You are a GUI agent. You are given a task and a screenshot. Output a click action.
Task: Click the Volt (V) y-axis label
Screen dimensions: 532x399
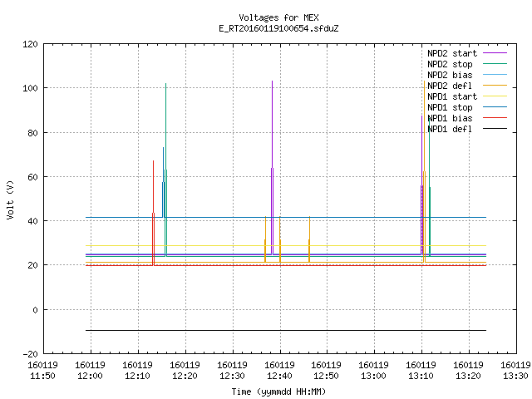pyautogui.click(x=11, y=199)
